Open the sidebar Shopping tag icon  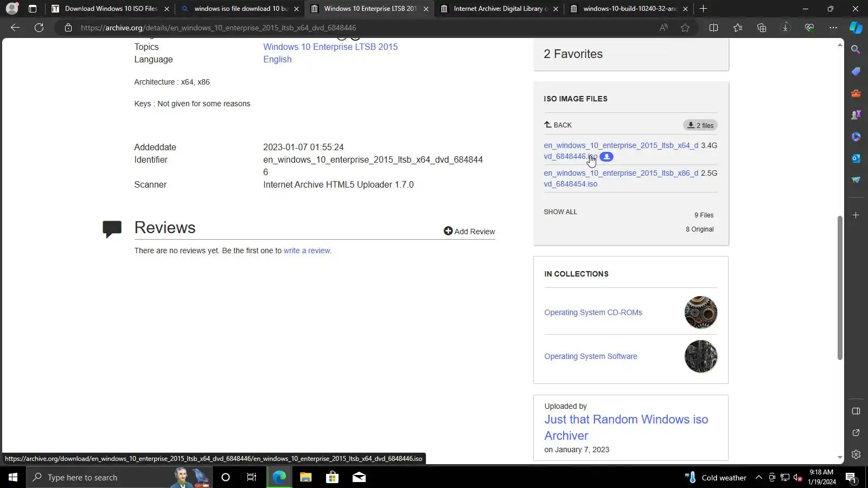856,72
